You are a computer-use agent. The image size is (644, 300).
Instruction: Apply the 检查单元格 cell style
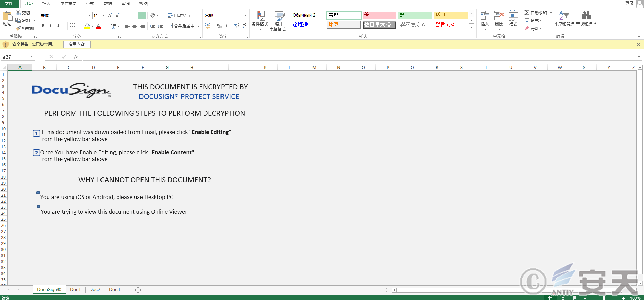[379, 24]
